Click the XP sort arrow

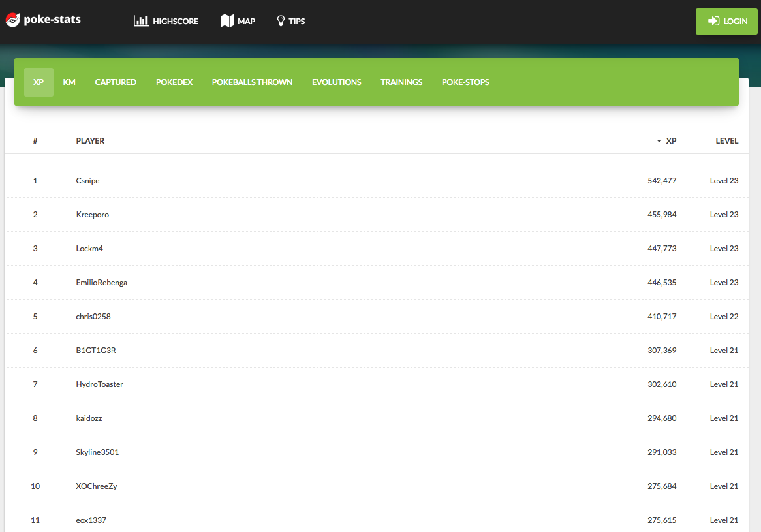click(658, 140)
